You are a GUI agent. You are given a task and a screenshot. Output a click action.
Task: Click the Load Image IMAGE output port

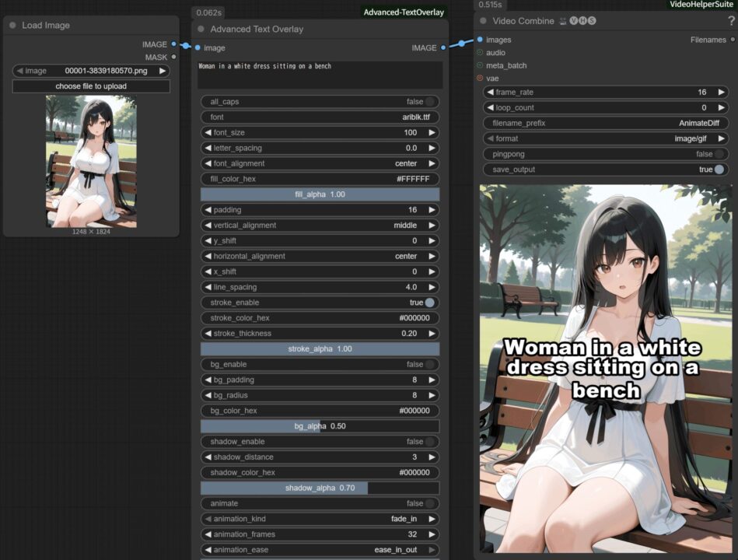click(x=173, y=44)
